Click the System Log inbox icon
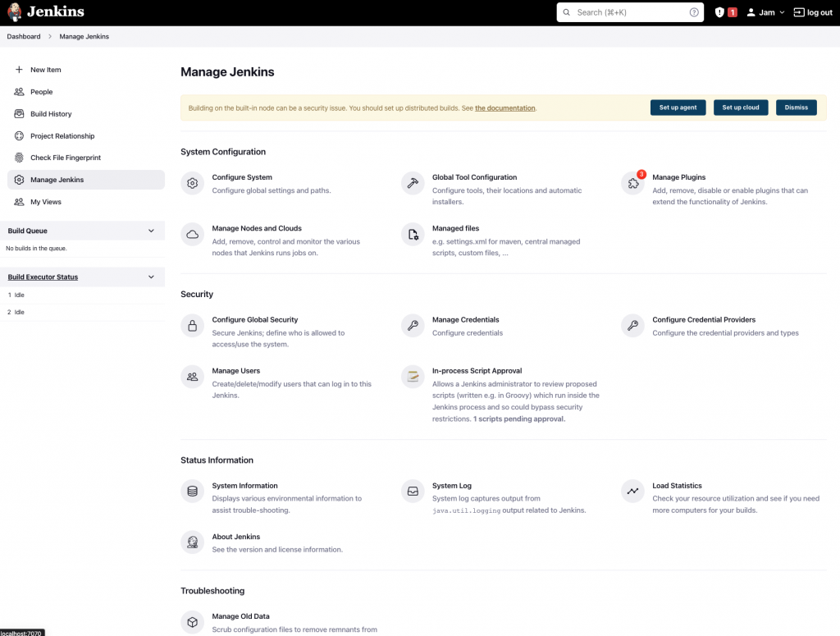This screenshot has width=840, height=636. coord(413,492)
